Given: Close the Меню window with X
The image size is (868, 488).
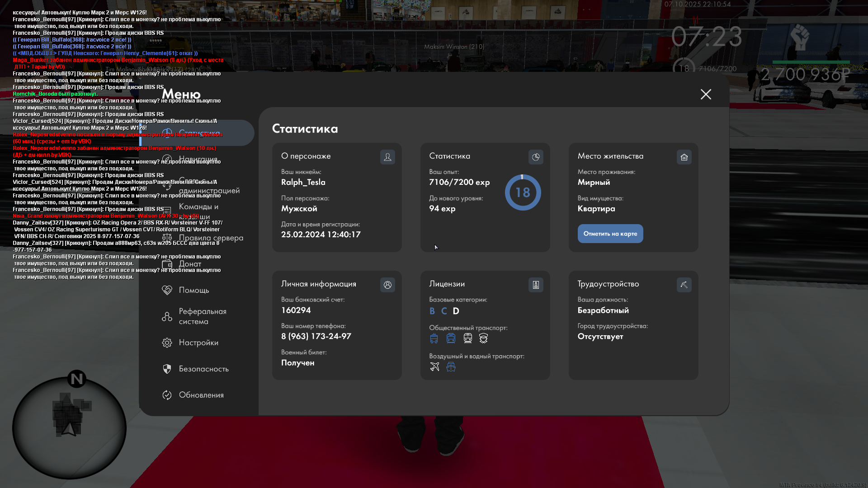Looking at the screenshot, I should (706, 94).
